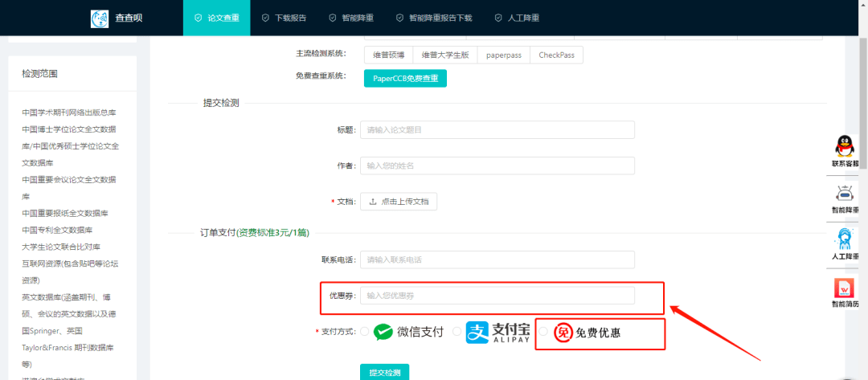This screenshot has height=380, width=868.
Task: Click 中国专利全文数据库 in the list
Action: tap(57, 230)
